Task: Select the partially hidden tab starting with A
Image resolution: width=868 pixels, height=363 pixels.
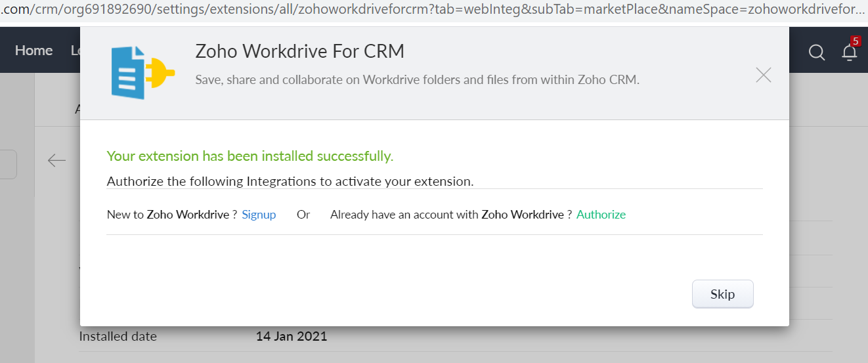Action: click(x=77, y=109)
